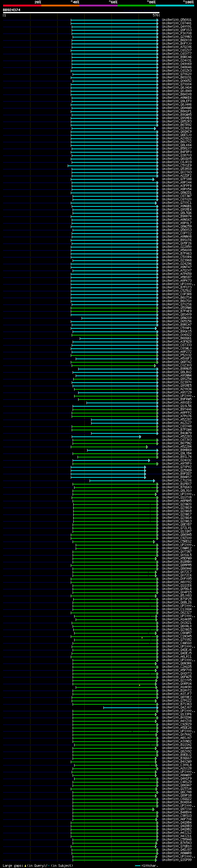Click the truncated bar for UniRef100_A5Z283
Viewport: 197px width, 868px height.
click(x=107, y=437)
